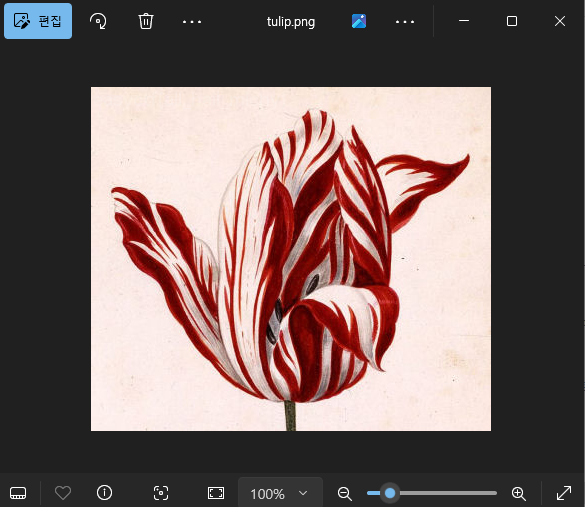Zoom out with the minus magnifier
The width and height of the screenshot is (585, 507).
[x=345, y=494]
